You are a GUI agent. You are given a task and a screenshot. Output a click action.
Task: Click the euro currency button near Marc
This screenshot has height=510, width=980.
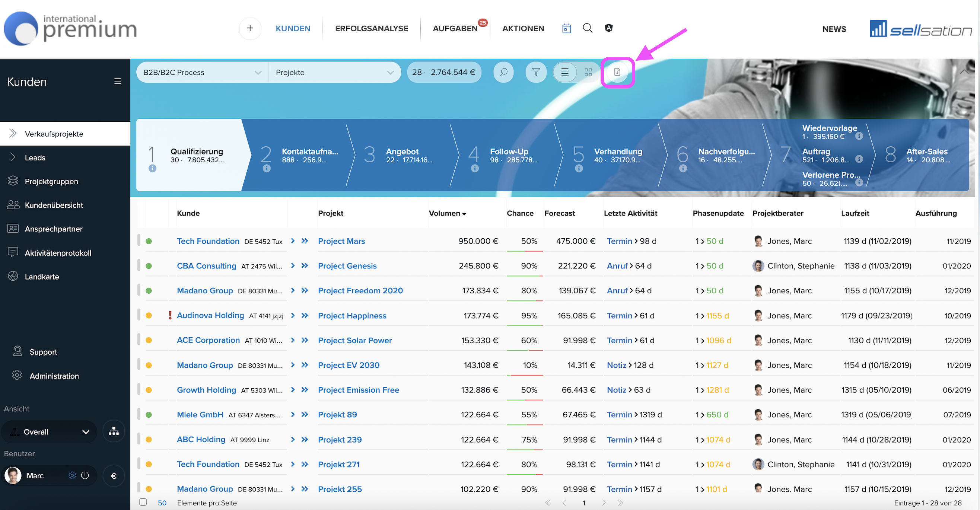pos(114,475)
